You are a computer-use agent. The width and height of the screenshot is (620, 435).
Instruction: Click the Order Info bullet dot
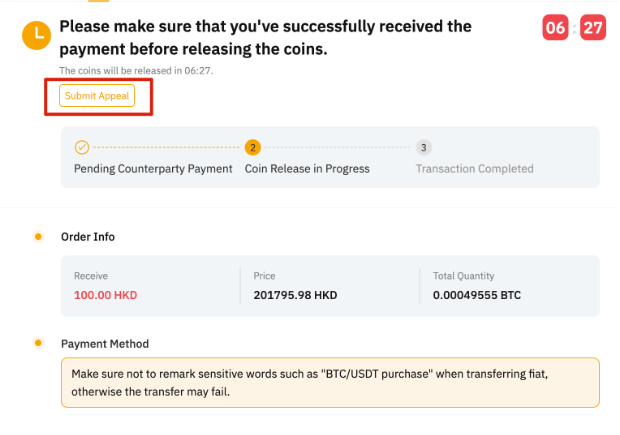click(x=38, y=237)
